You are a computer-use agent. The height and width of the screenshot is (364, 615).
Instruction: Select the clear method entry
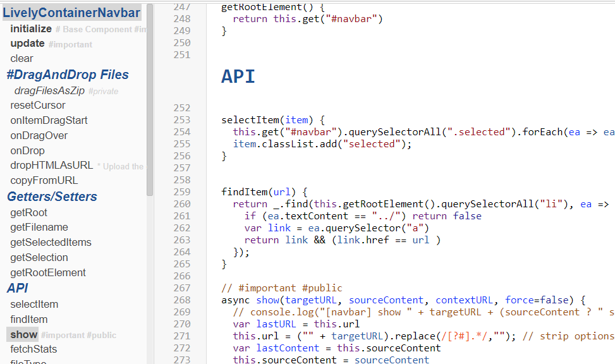tap(21, 59)
